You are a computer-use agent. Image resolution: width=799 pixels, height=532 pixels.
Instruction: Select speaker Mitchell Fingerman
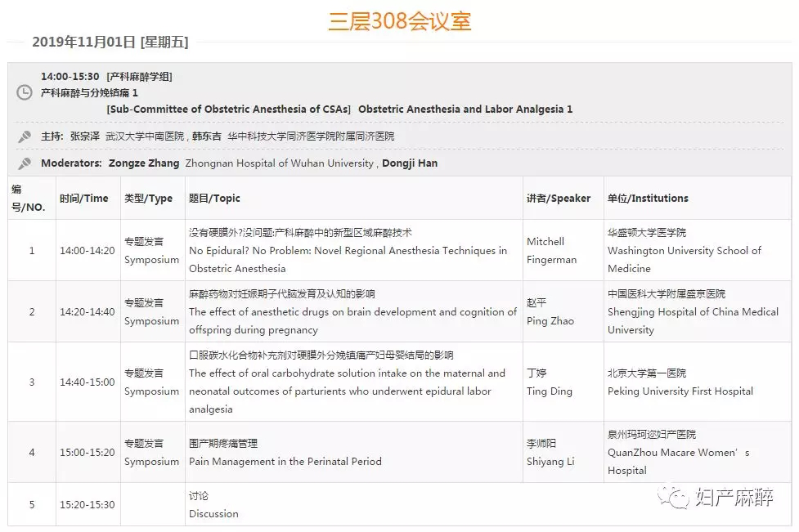coord(551,250)
